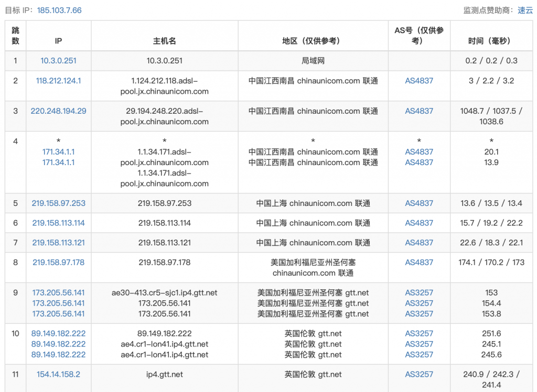Select time cell 15.7 / 19.2 / 22.2
The height and width of the screenshot is (392, 537).
click(491, 223)
